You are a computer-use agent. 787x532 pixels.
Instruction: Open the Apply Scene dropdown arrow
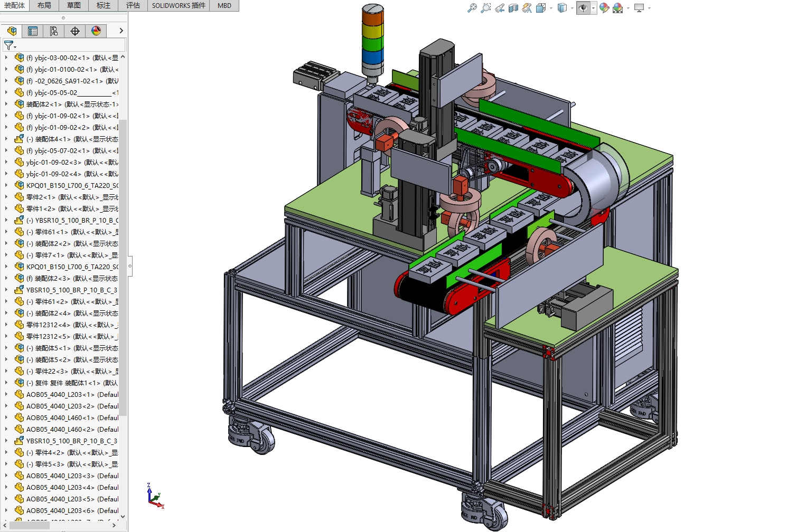[x=627, y=8]
